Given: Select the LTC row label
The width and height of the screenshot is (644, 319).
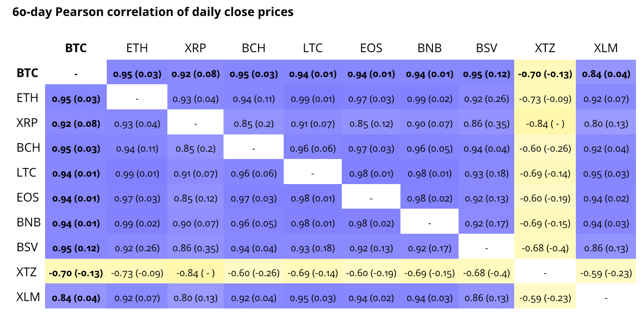Looking at the screenshot, I should [27, 173].
